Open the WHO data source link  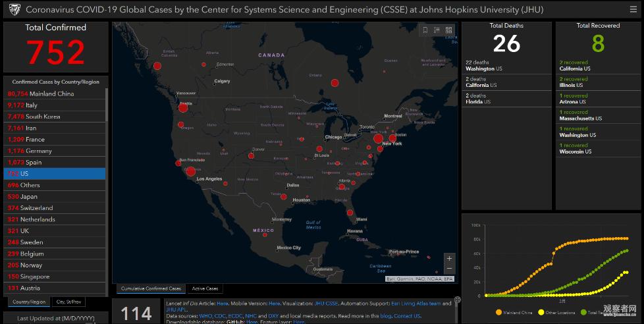click(x=205, y=316)
